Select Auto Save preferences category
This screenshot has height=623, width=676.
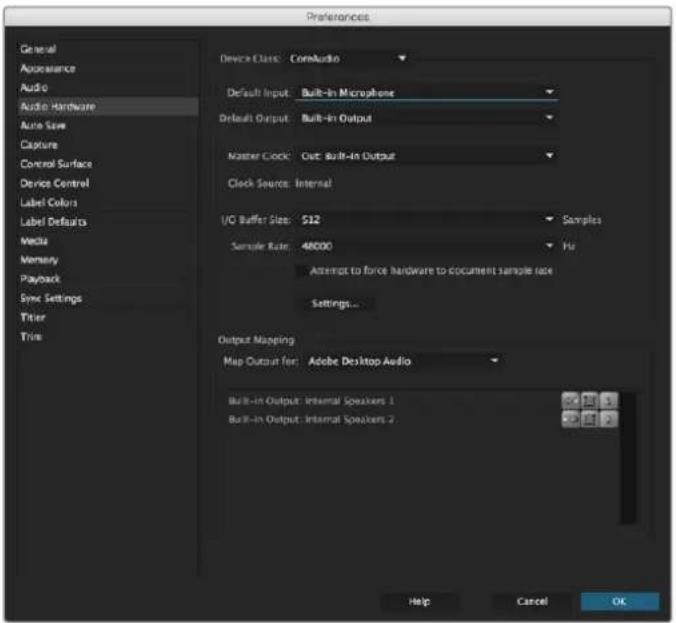(108, 125)
